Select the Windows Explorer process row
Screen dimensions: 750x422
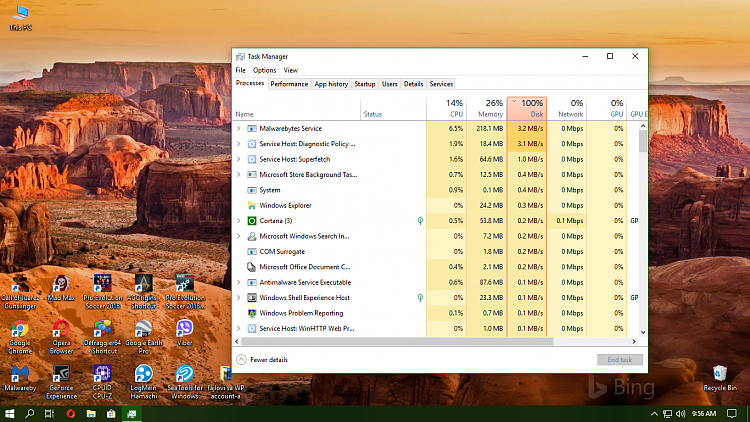tap(436, 205)
